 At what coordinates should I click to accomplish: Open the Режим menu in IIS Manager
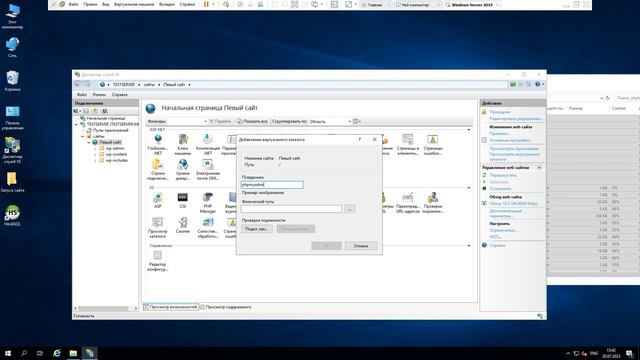click(99, 95)
